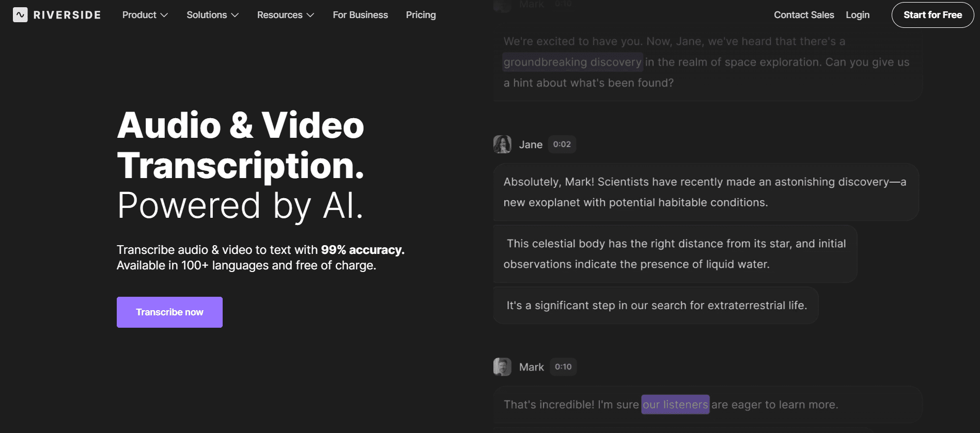Click Jane's avatar thumbnail

click(502, 145)
